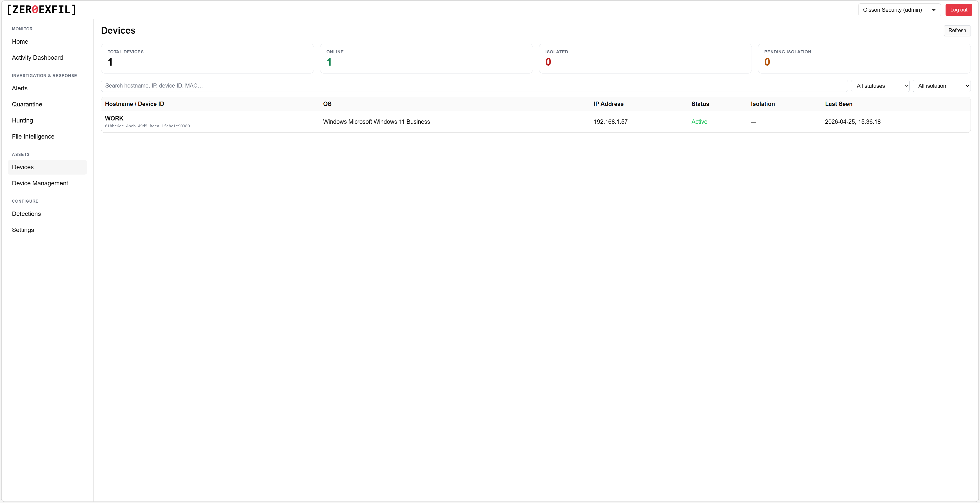Open the Quarantine section
The image size is (980, 503).
pos(27,104)
